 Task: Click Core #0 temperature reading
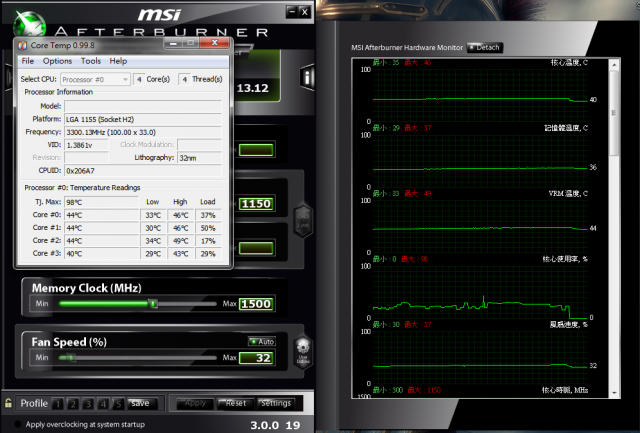pos(102,215)
